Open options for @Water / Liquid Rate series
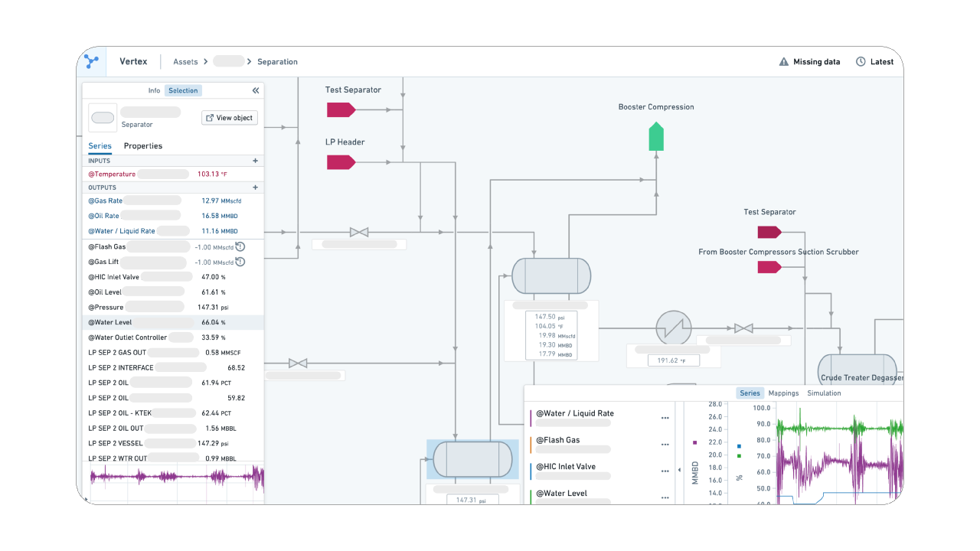 (665, 419)
